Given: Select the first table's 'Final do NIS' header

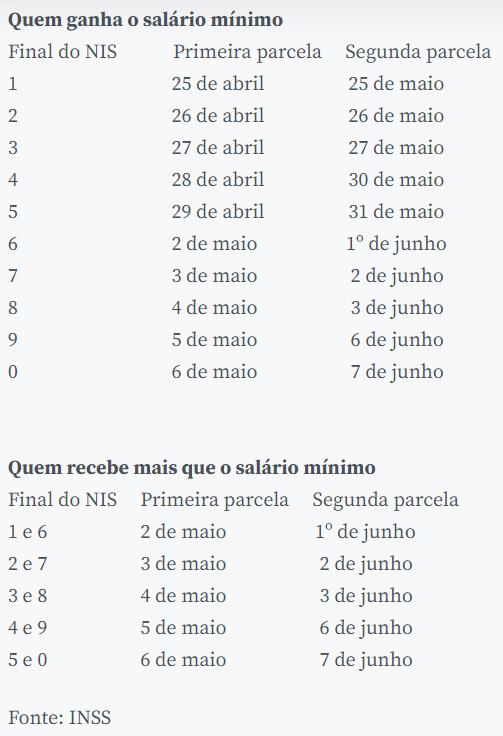Looking at the screenshot, I should (x=62, y=52).
